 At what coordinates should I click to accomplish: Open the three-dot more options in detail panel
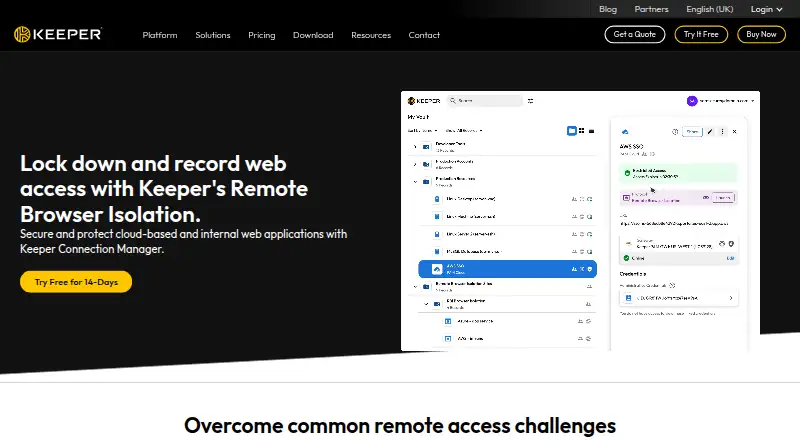(722, 132)
